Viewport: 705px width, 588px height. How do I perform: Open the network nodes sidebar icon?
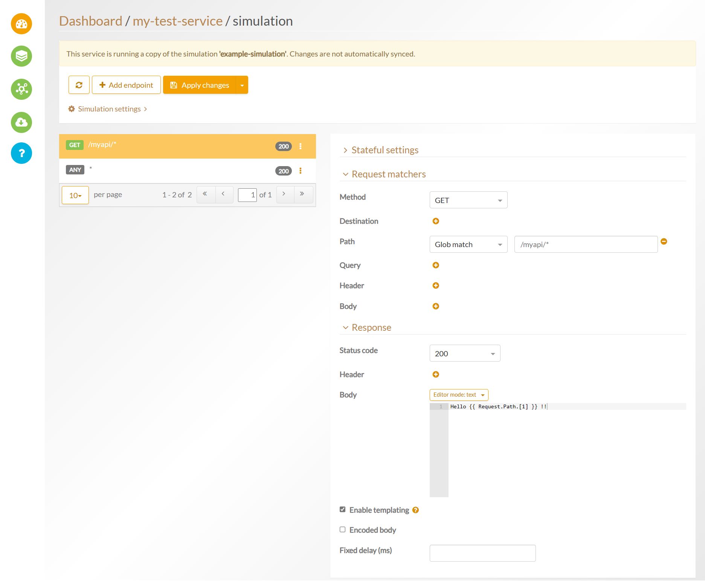21,89
